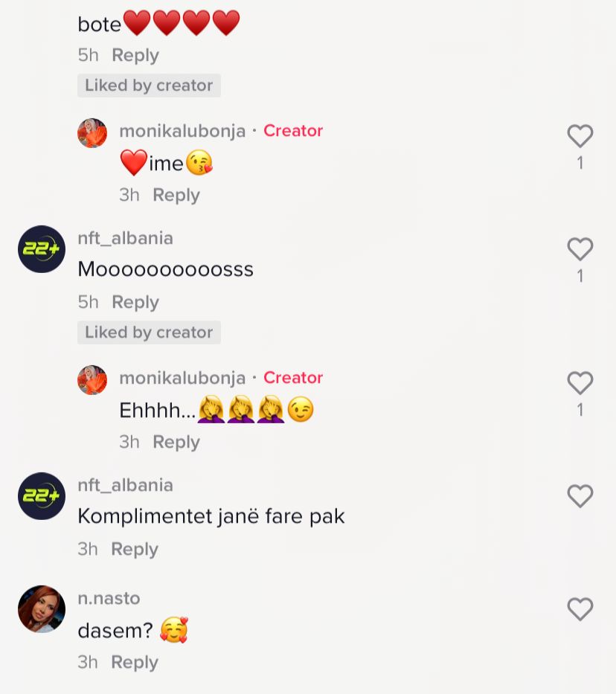Open monikalubonja avatar on 'Ehhhh...' reply
616x694 pixels.
tap(92, 380)
